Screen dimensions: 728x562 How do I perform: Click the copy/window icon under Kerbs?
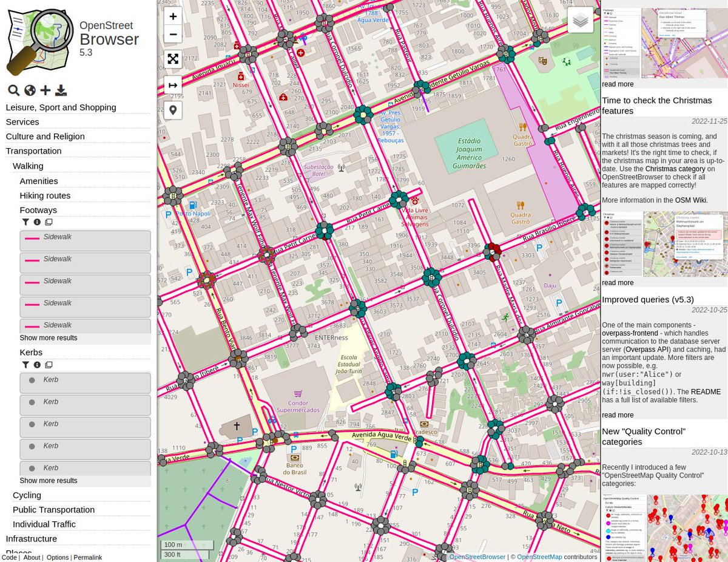49,365
